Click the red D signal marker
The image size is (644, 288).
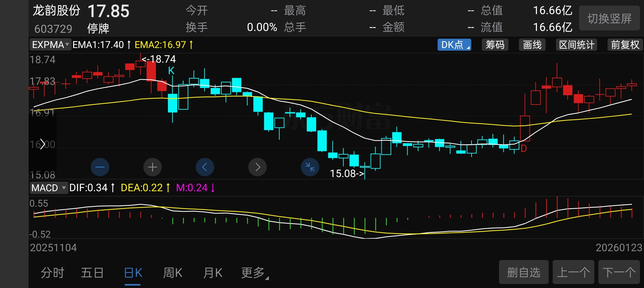pyautogui.click(x=524, y=149)
